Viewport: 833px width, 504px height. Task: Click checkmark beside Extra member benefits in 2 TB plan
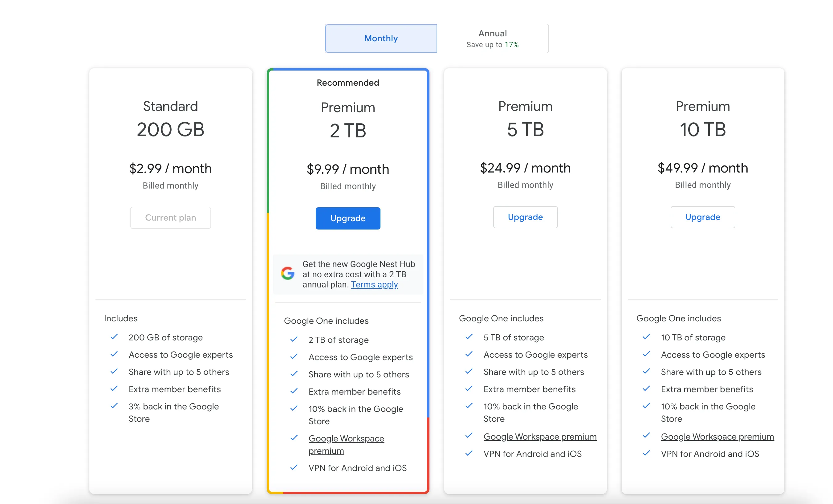(x=294, y=391)
